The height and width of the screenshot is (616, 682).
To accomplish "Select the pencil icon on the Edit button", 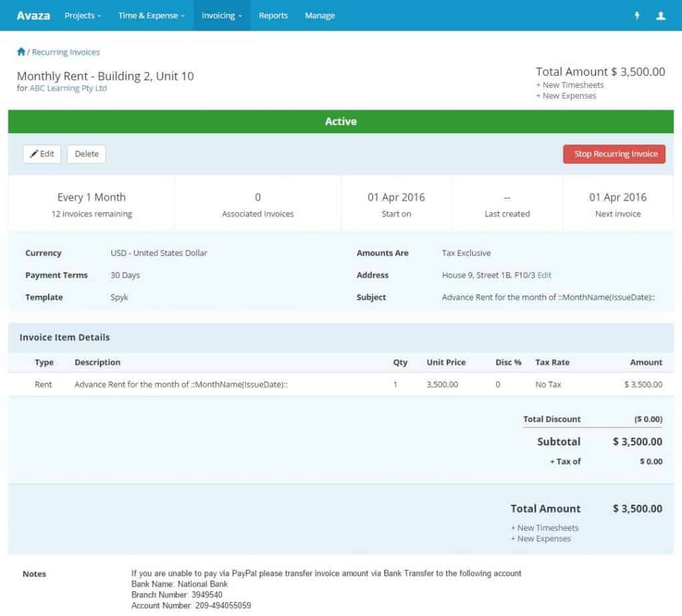I will (x=33, y=154).
